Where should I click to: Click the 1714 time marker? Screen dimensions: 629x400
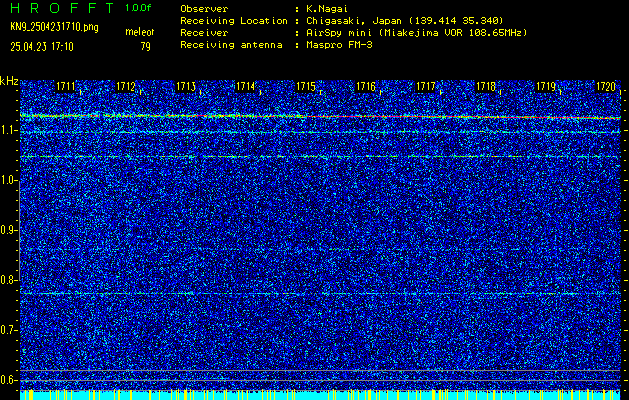246,86
